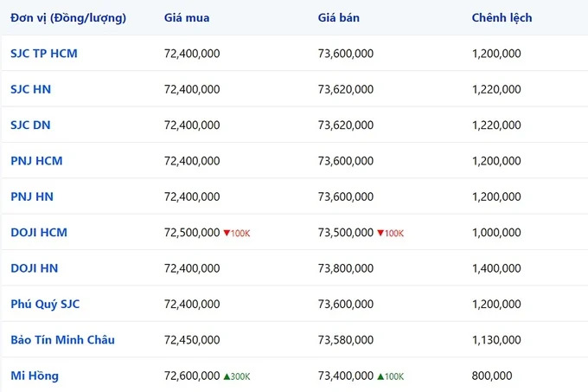Select Mi Hồng sell price 73,400,000
588x392 pixels.
(346, 376)
